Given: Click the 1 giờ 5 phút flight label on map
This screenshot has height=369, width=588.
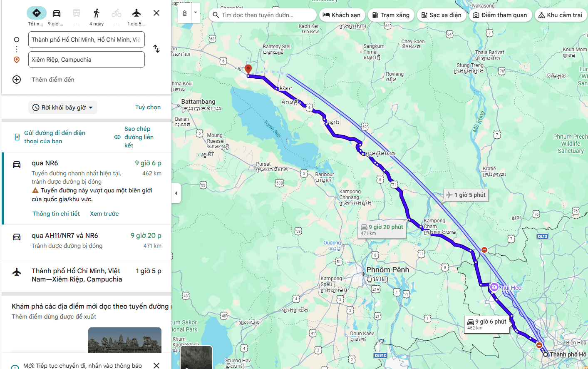Looking at the screenshot, I should click(x=465, y=195).
